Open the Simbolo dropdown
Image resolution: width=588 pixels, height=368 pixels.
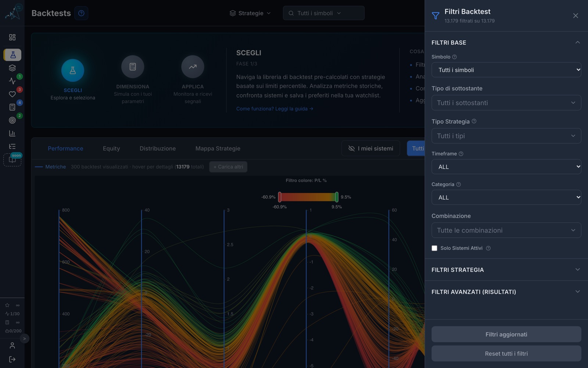[506, 70]
